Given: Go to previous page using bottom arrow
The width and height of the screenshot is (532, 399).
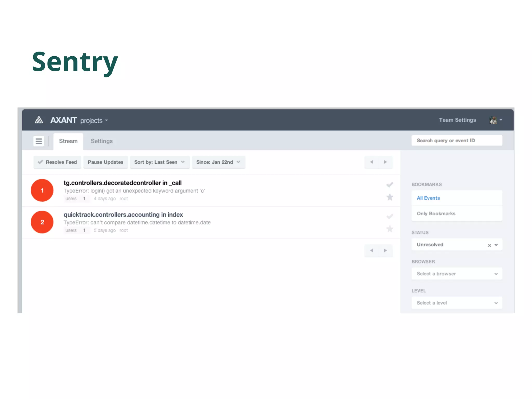Looking at the screenshot, I should [371, 250].
